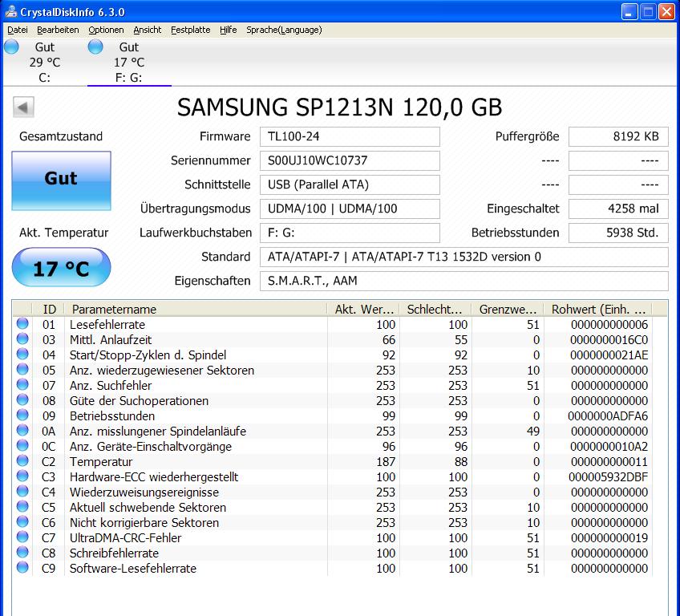
Task: Click status icon for Schreibfehlerrate row
Action: tap(22, 552)
